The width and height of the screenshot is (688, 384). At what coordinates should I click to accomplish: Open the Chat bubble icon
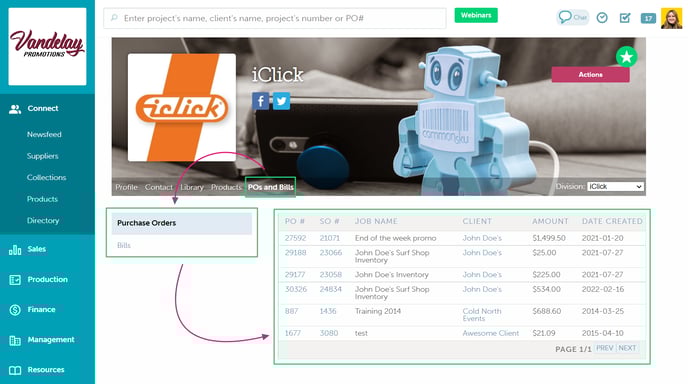click(x=573, y=18)
